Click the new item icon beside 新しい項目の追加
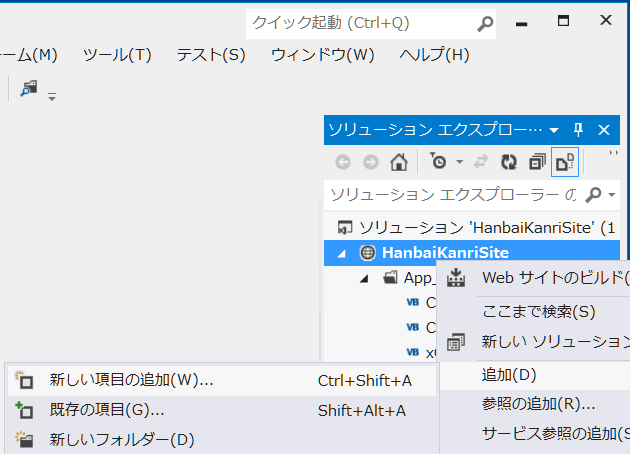The height and width of the screenshot is (454, 630). 24,380
